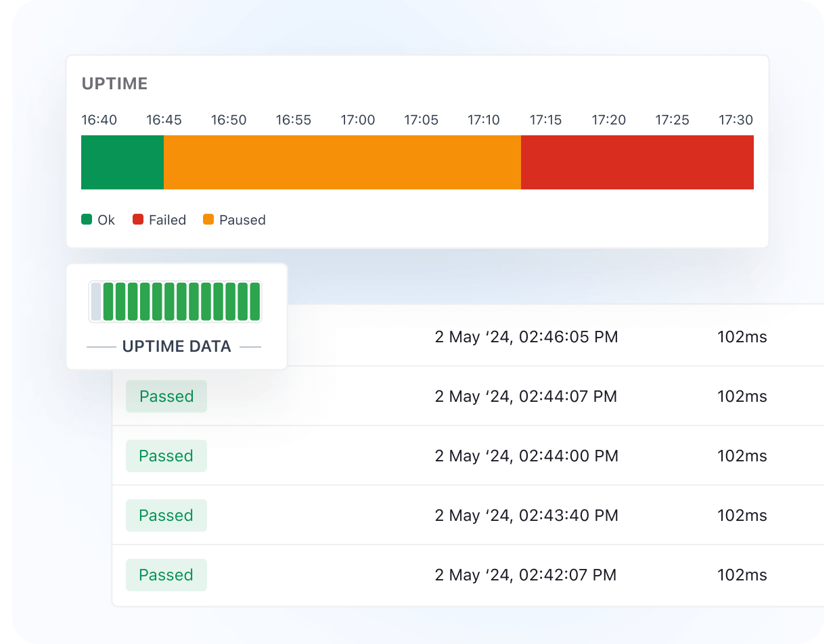The height and width of the screenshot is (644, 835).
Task: Select the orange Paused segment of uptime bar
Action: (x=342, y=162)
